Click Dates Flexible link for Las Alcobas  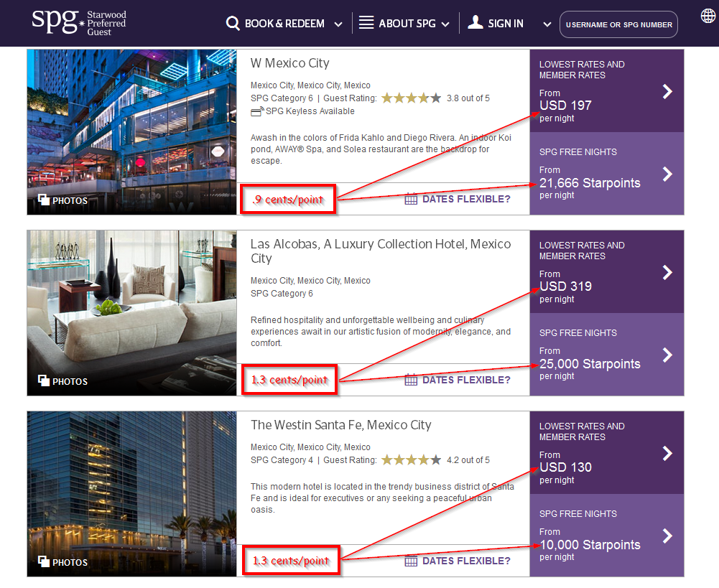pyautogui.click(x=466, y=380)
